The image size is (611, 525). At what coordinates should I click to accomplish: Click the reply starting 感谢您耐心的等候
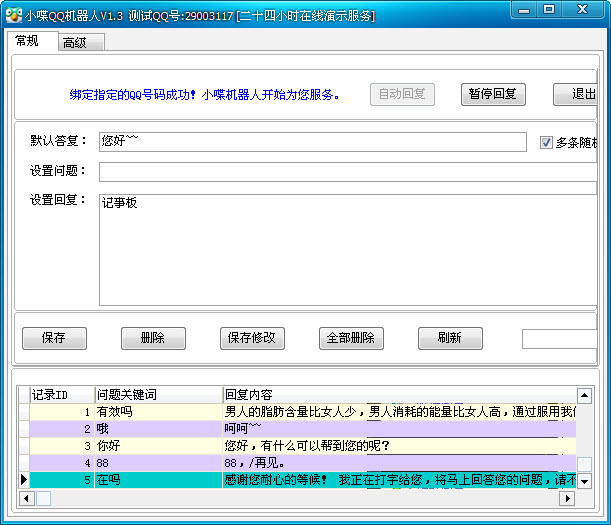[x=399, y=480]
